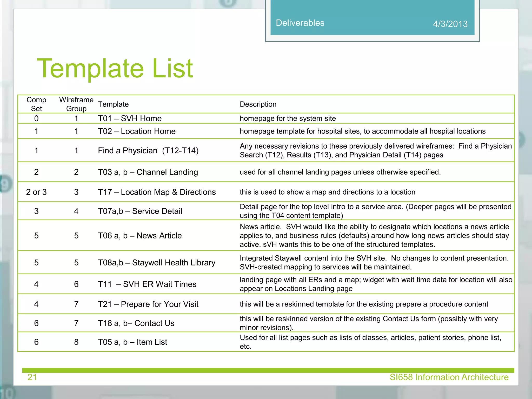
Task: Click Wireframe Group '4' in Service Detail row
Action: [x=76, y=211]
